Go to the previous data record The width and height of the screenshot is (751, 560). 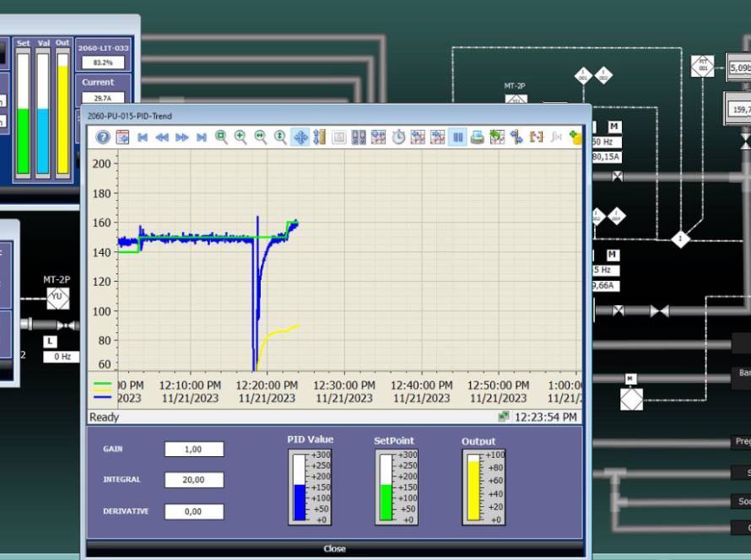pos(162,137)
